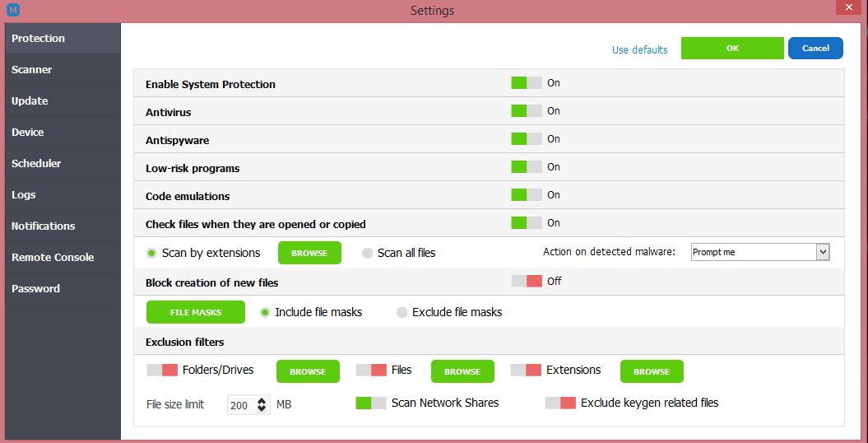
Task: Close the Settings window
Action: (847, 10)
